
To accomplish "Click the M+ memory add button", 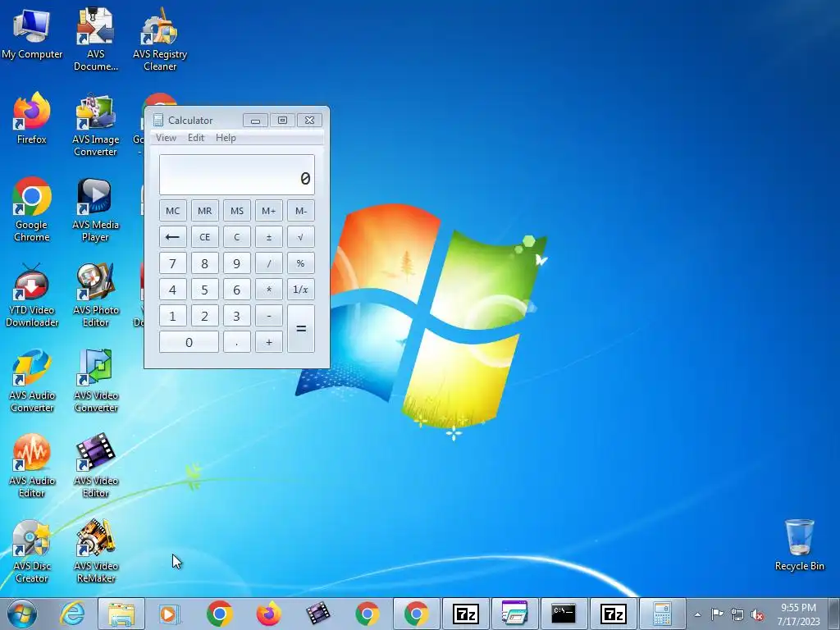I will pos(269,211).
